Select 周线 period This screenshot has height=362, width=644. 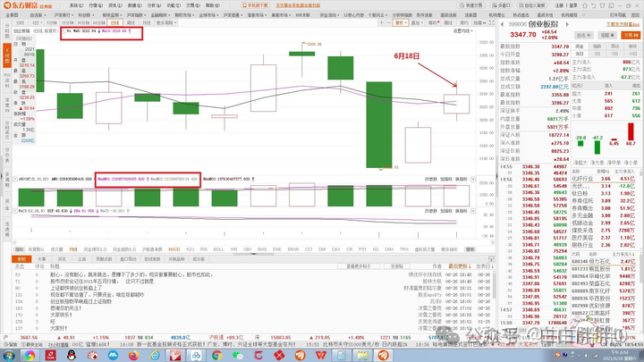pos(131,23)
